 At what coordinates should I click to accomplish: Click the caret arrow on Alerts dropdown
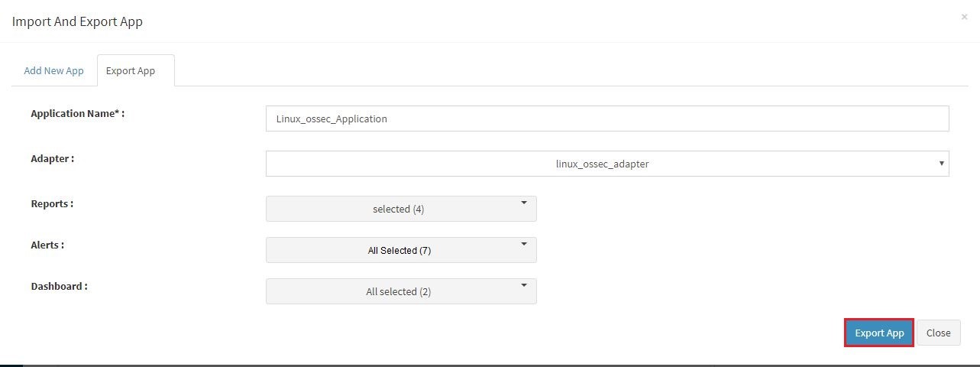pos(524,245)
